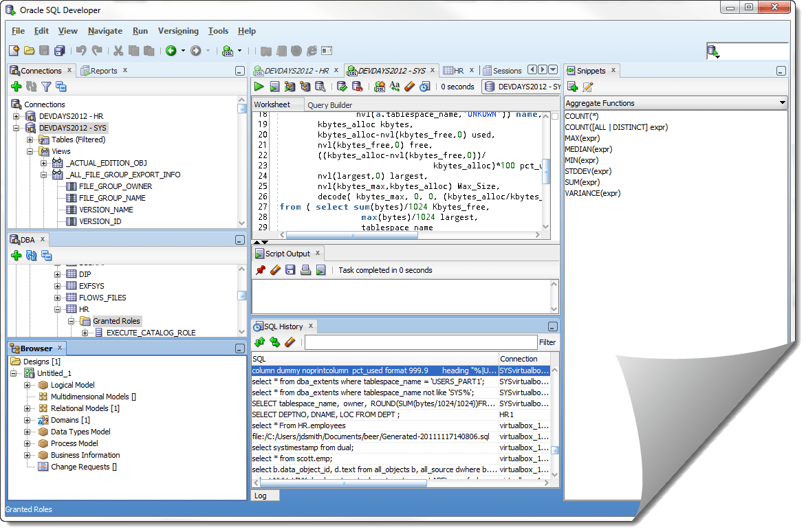The height and width of the screenshot is (532, 806).
Task: Click the Save All toolbar icon
Action: pos(60,50)
